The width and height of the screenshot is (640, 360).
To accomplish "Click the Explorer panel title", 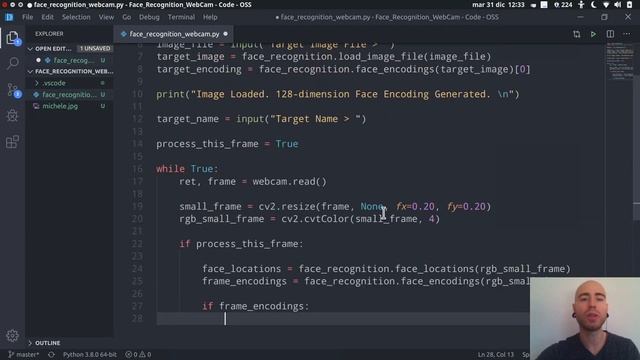I will tap(49, 34).
